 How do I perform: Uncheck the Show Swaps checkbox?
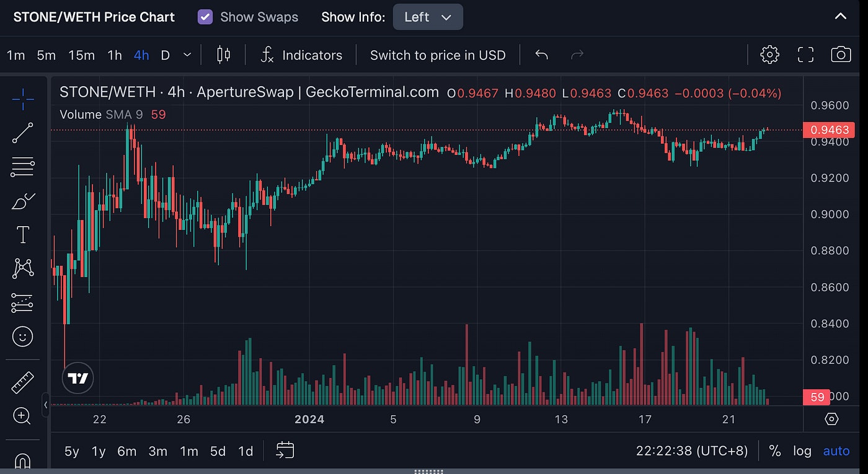205,17
